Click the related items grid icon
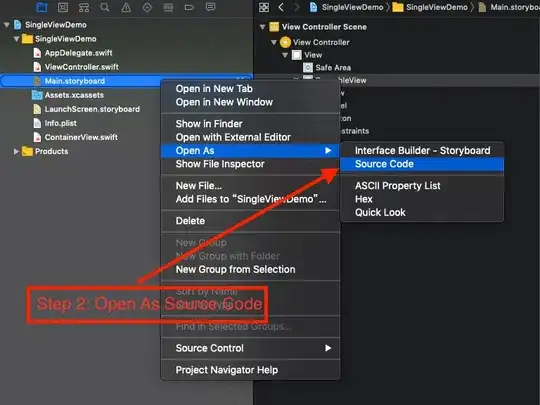The height and width of the screenshot is (405, 540). (x=264, y=7)
